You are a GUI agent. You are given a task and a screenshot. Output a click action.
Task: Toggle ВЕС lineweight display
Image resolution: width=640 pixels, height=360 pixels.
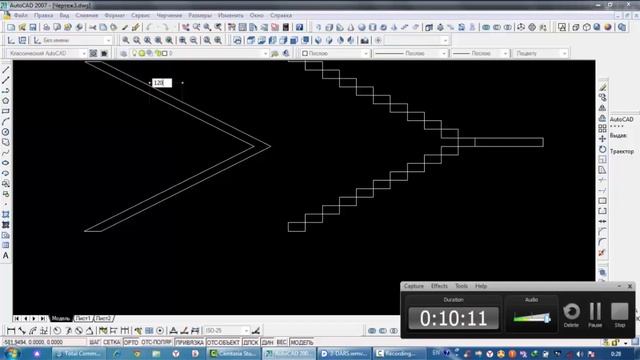pyautogui.click(x=282, y=342)
